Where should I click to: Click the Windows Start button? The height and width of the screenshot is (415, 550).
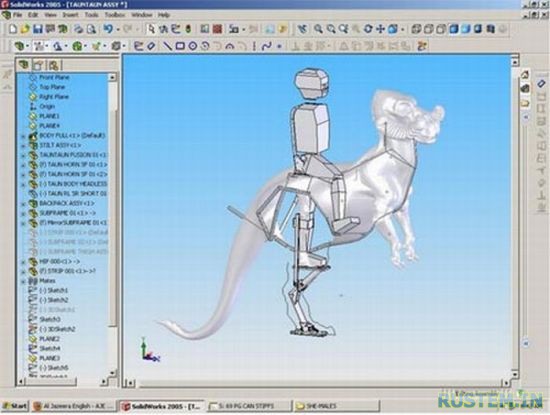pyautogui.click(x=15, y=406)
